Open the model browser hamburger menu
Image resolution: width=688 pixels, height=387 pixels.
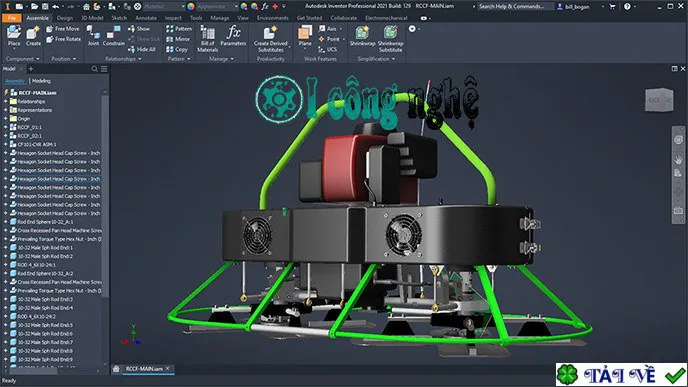[104, 69]
